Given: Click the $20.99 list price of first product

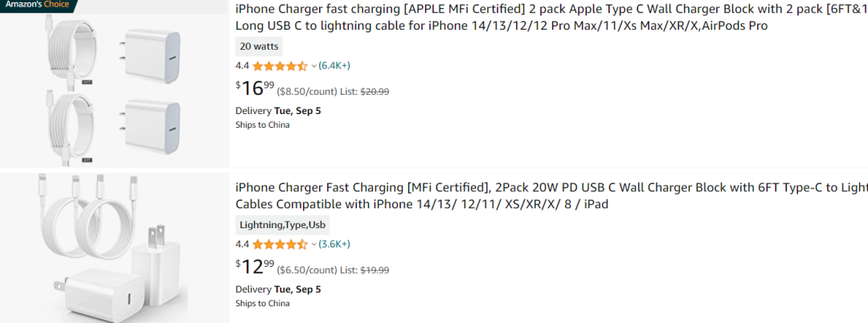Looking at the screenshot, I should tap(375, 92).
